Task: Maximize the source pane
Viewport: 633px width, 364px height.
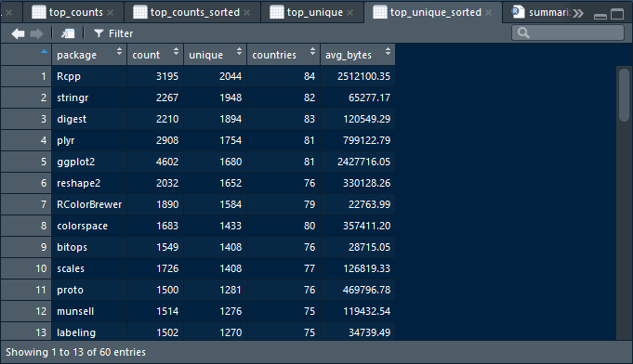Action: (617, 14)
